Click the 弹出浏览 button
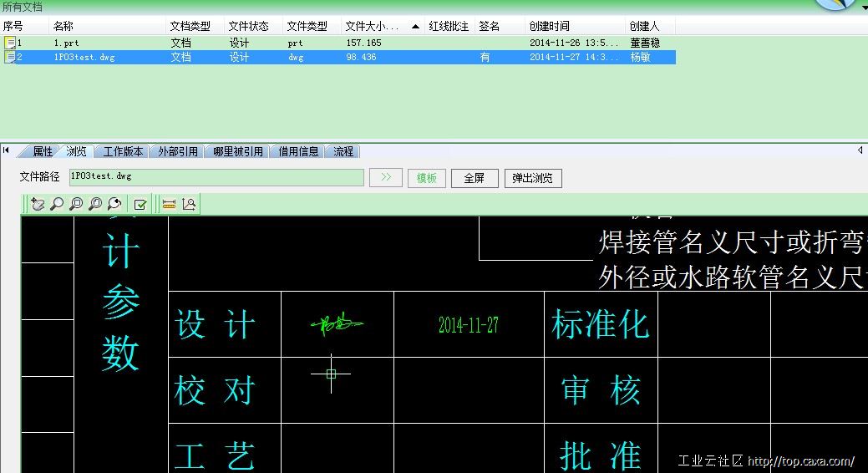The image size is (868, 473). 533,178
